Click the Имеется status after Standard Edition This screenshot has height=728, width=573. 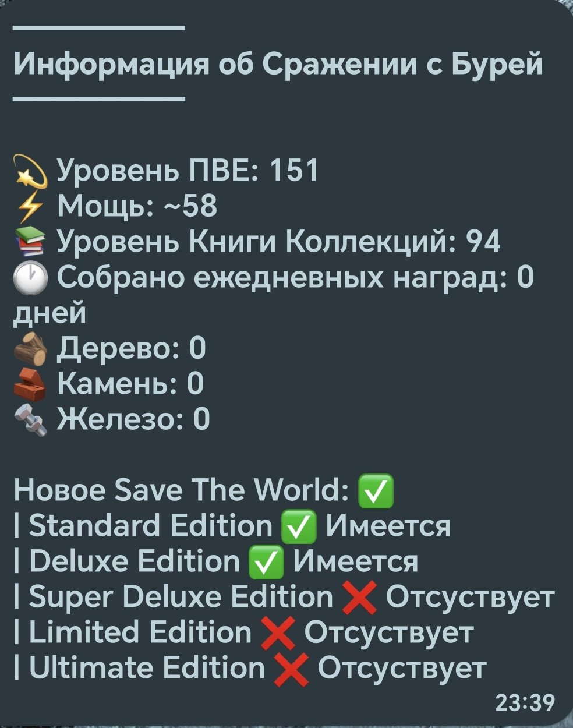388,526
